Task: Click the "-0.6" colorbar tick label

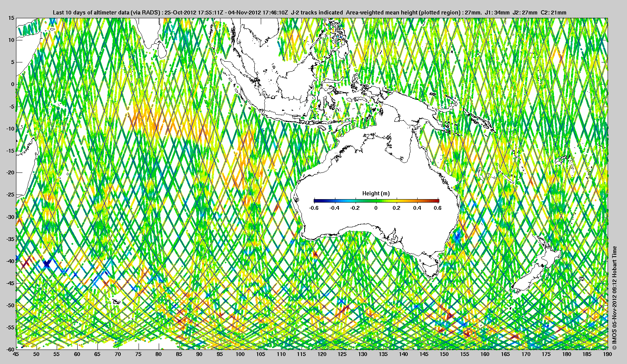Action: pos(314,208)
